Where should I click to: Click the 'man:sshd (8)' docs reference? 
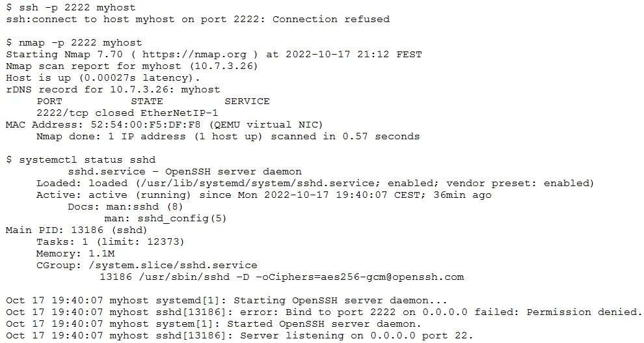[x=144, y=206]
